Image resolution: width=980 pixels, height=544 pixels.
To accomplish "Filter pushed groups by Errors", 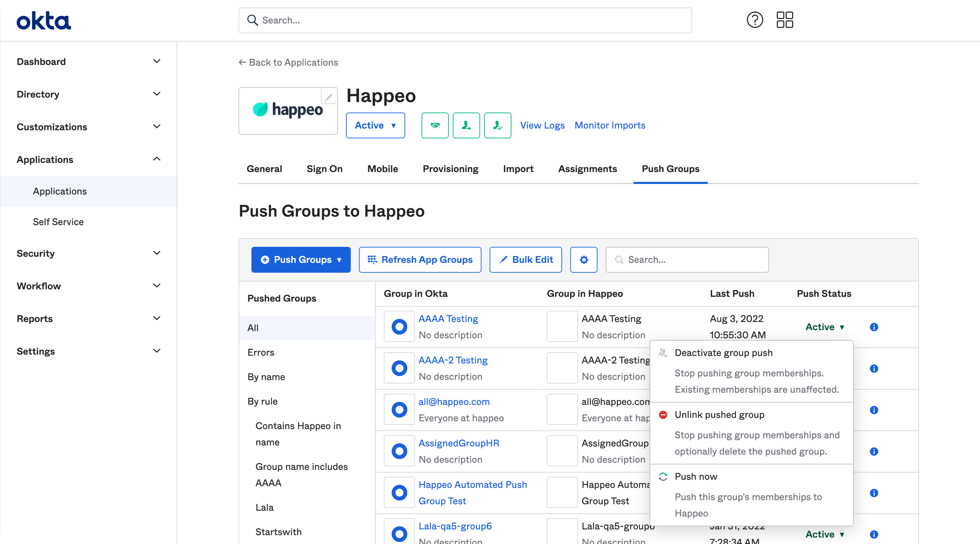I will 307,352.
